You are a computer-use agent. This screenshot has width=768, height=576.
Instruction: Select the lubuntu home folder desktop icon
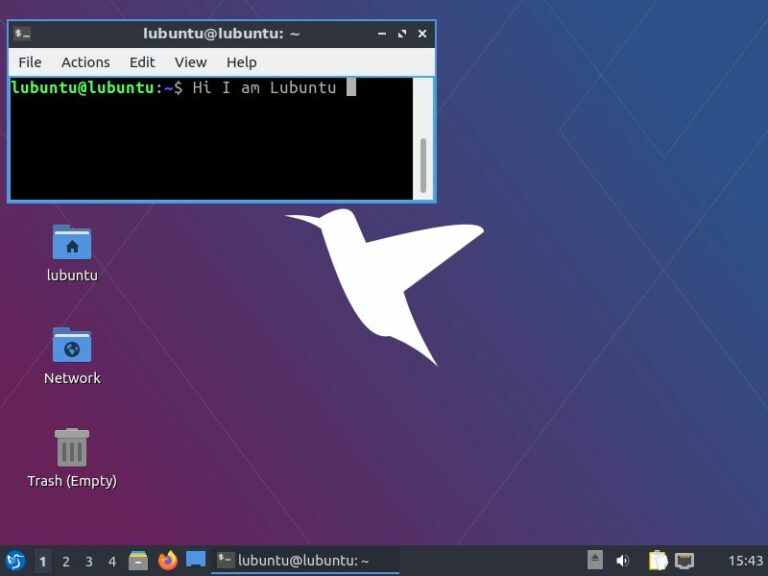[x=72, y=253]
